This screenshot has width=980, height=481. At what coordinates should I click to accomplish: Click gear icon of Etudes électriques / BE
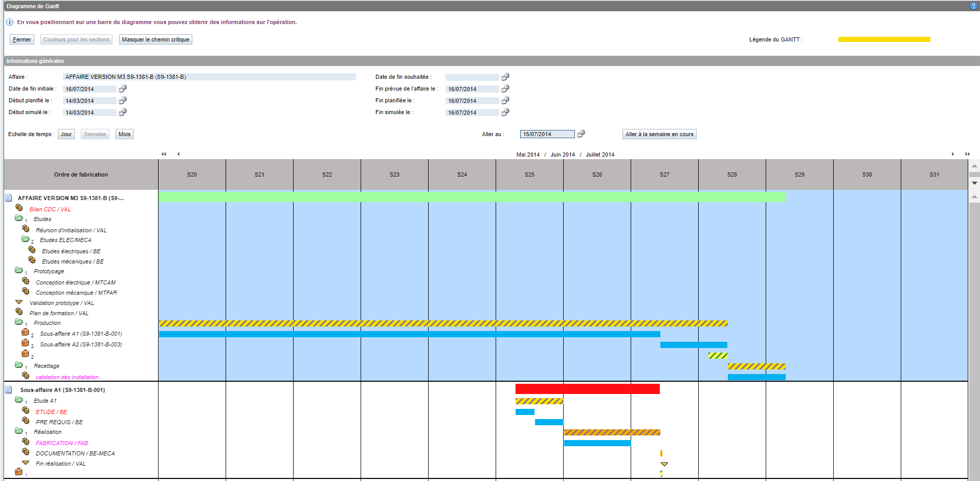[x=32, y=250]
